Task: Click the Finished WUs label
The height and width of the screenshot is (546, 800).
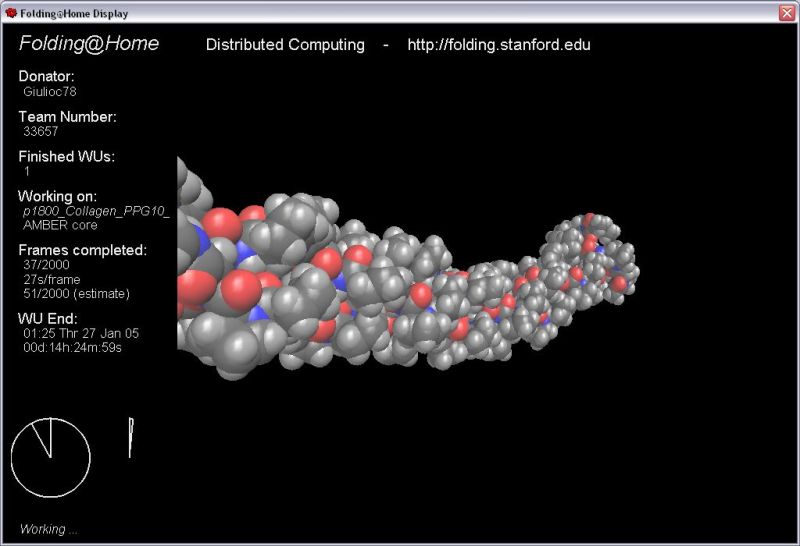Action: tap(66, 156)
